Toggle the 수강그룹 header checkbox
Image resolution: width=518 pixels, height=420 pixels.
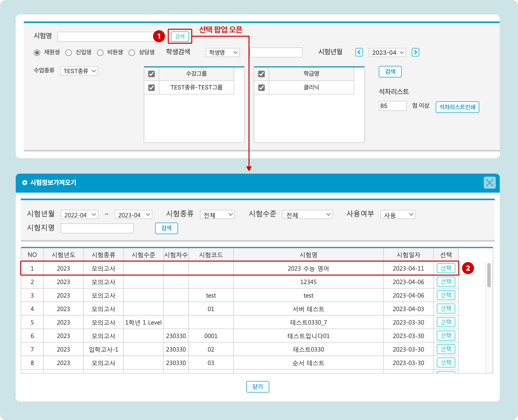coord(151,74)
